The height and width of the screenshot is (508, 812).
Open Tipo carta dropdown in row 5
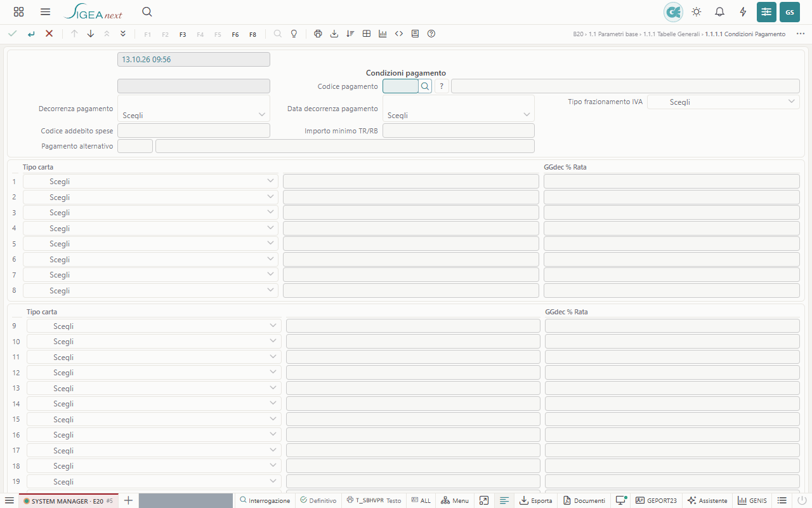[x=150, y=244]
